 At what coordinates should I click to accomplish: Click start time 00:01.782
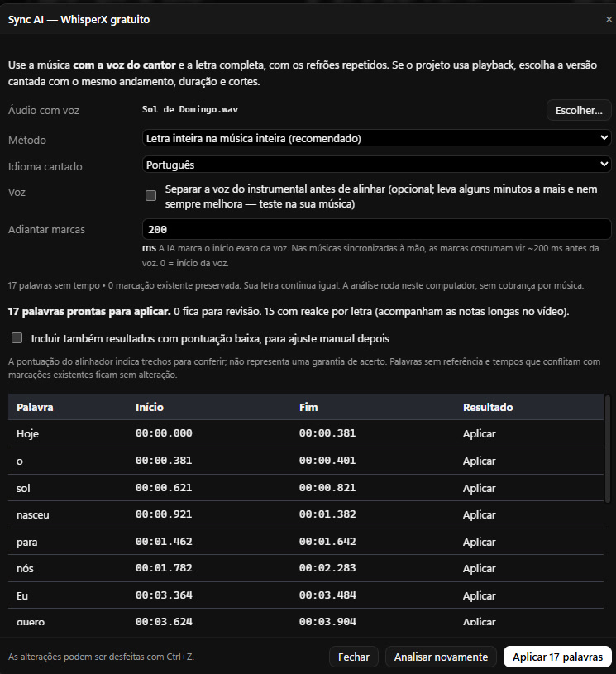pyautogui.click(x=164, y=568)
